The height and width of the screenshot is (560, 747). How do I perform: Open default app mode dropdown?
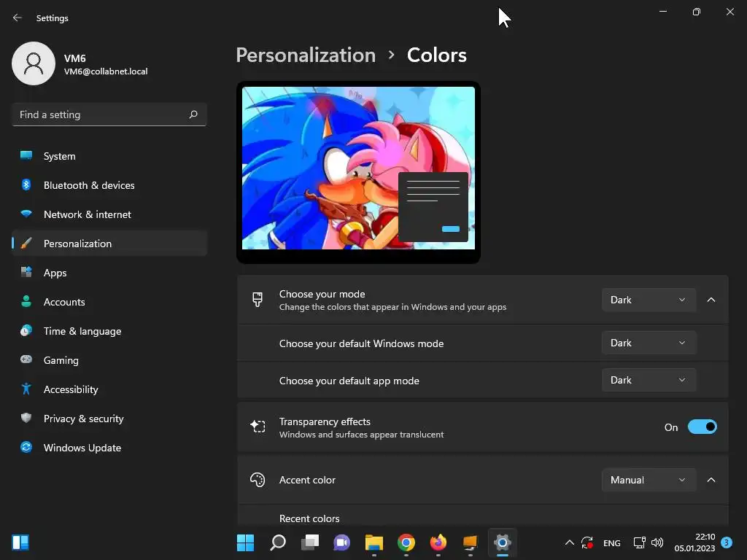coord(649,380)
